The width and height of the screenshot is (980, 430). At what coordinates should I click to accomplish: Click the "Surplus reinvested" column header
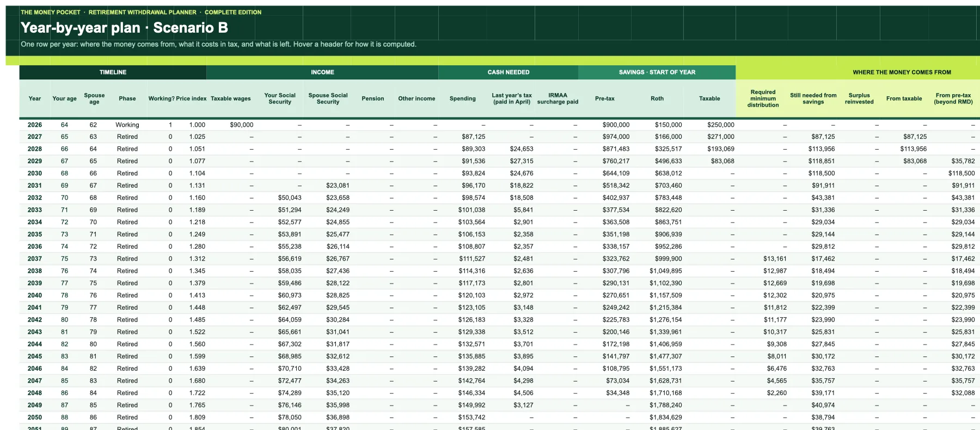[859, 99]
